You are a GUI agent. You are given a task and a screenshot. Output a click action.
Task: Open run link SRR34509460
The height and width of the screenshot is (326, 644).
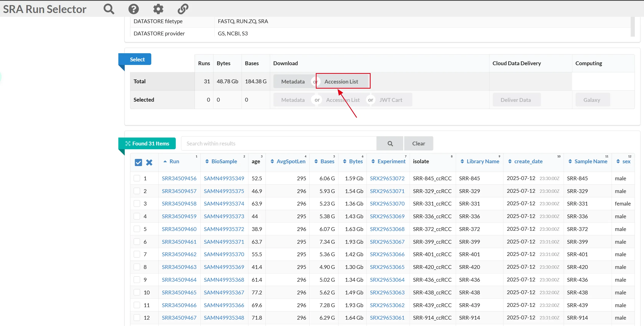pyautogui.click(x=179, y=229)
